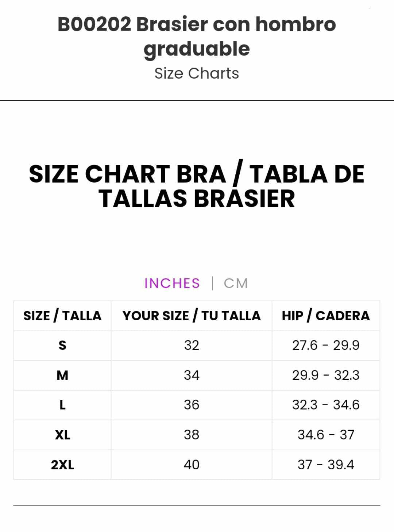Select the 2XL size row label
The width and height of the screenshot is (394, 532).
[x=62, y=465]
